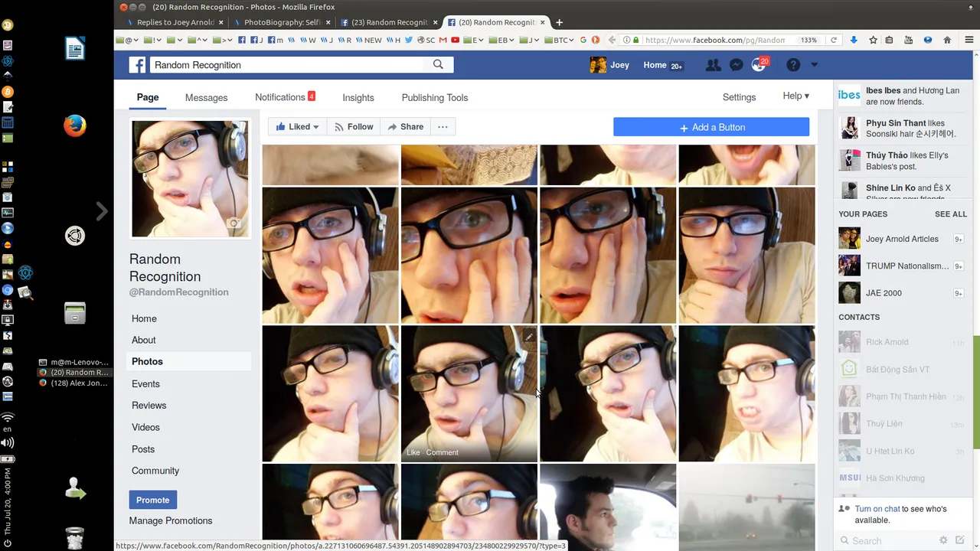Expand the EB bookmarks folder
Viewport: 980px width, 551px height.
click(x=501, y=40)
